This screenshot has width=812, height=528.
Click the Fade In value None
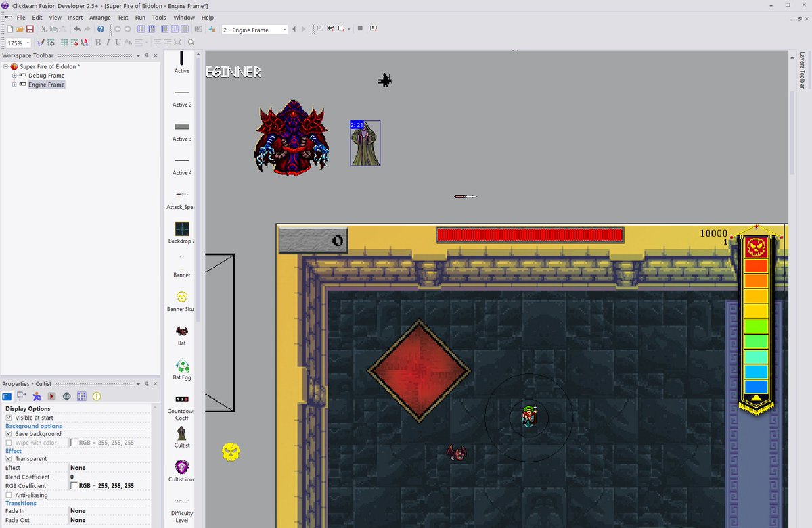tap(110, 511)
